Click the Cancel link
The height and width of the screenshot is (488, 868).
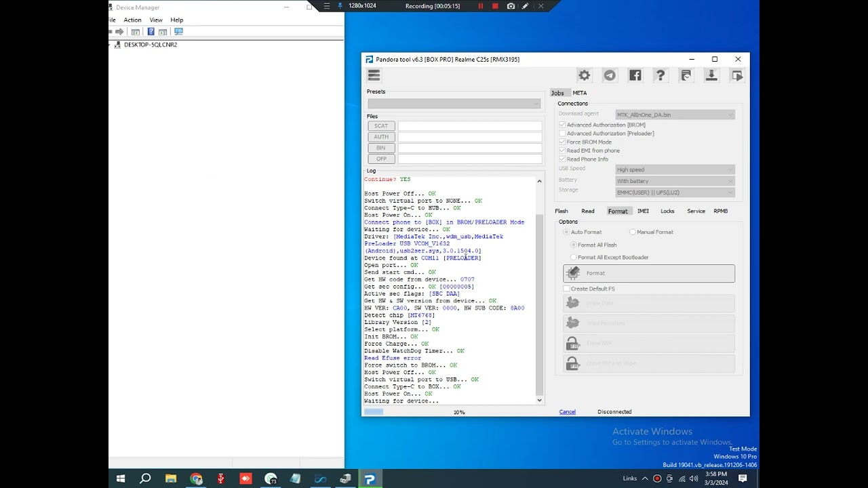[568, 412]
